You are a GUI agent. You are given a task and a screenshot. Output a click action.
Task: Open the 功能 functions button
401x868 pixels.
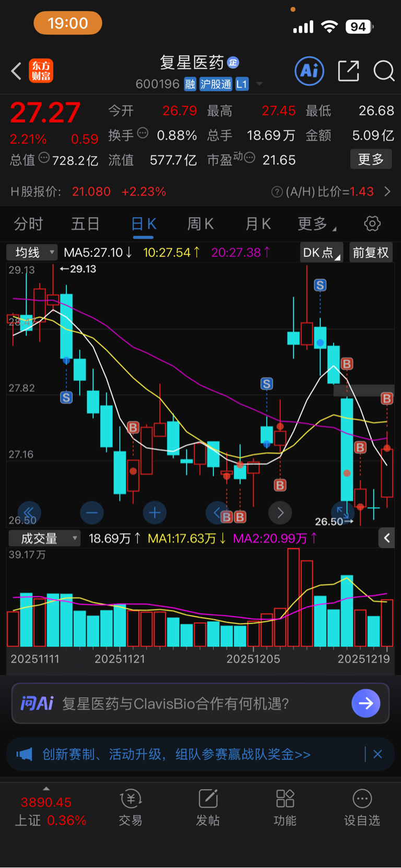click(285, 808)
